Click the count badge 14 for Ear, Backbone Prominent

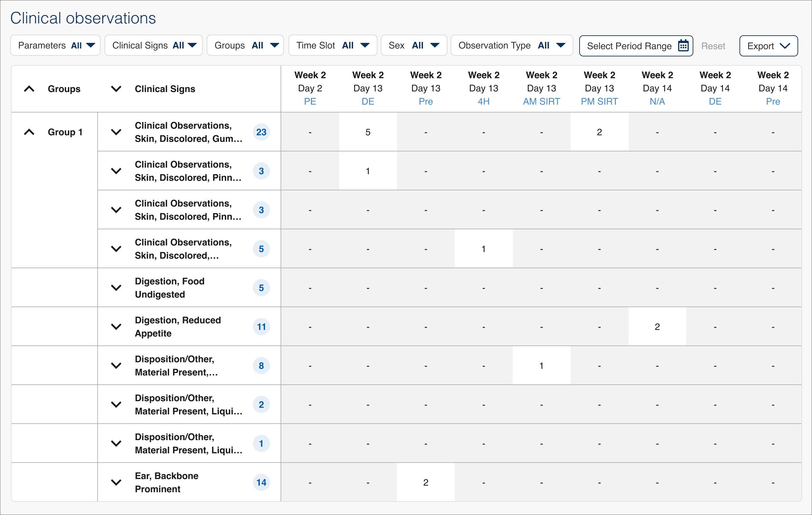pos(261,482)
